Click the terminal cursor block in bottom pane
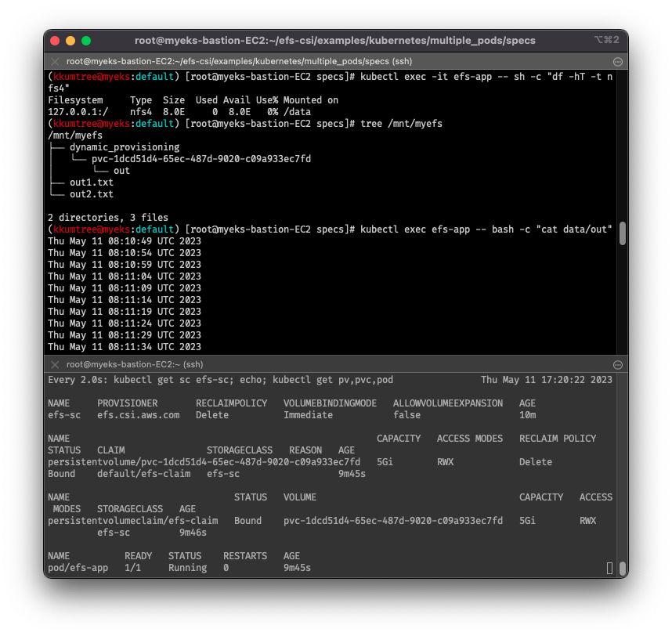 coord(609,569)
